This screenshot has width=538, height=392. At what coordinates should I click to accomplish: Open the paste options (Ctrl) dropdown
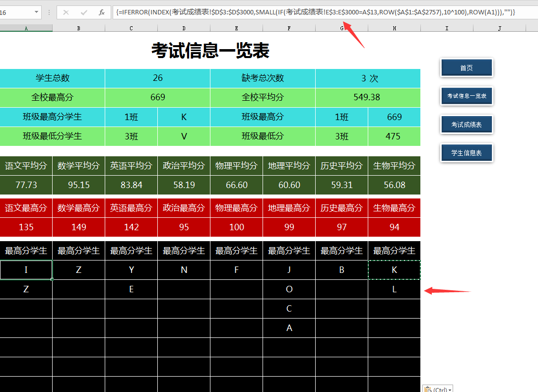pos(438,389)
